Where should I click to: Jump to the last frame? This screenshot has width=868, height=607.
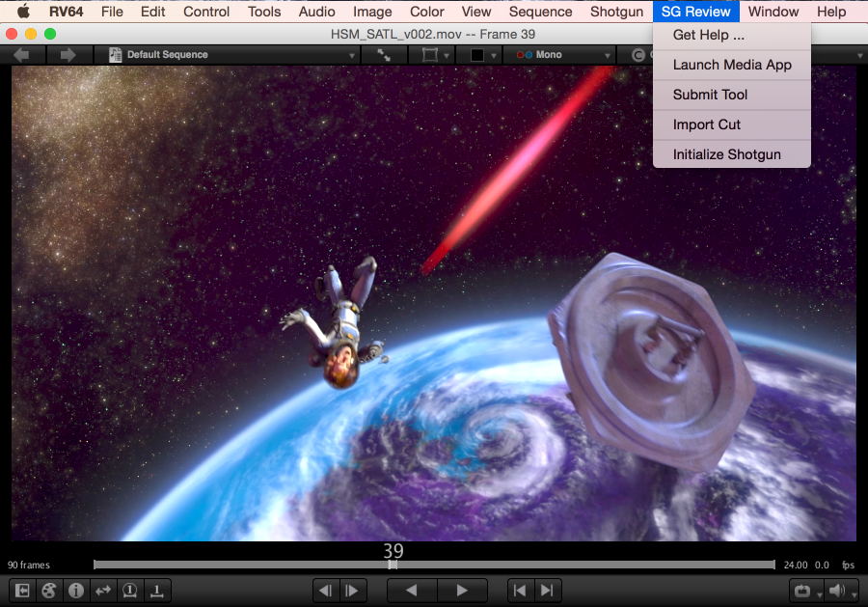click(x=547, y=591)
